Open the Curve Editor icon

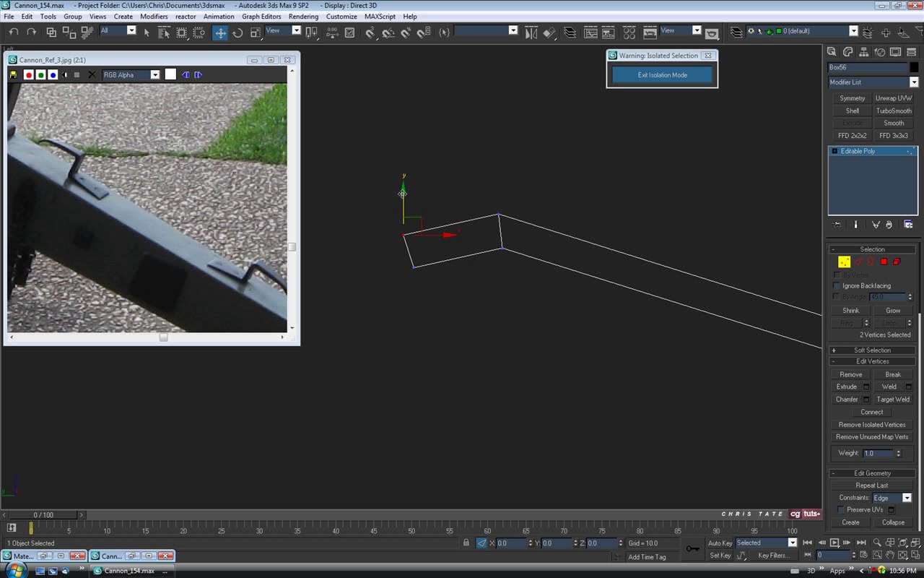point(590,32)
